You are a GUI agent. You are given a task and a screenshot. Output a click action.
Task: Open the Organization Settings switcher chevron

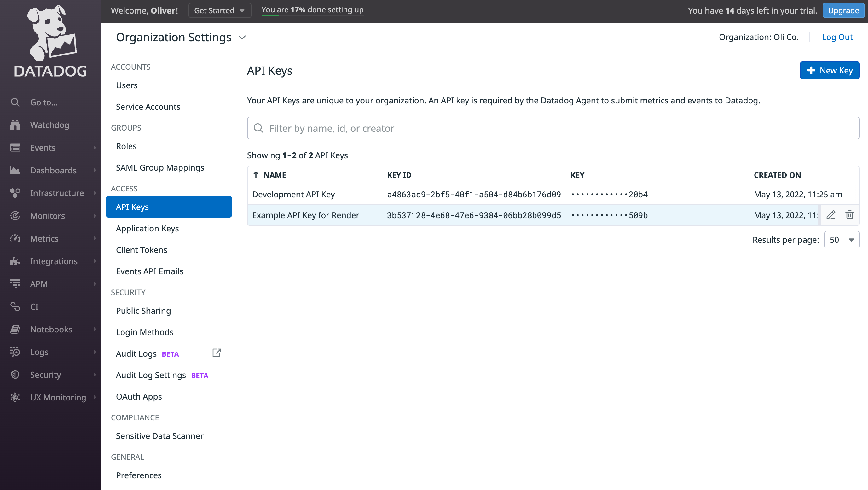(x=242, y=38)
